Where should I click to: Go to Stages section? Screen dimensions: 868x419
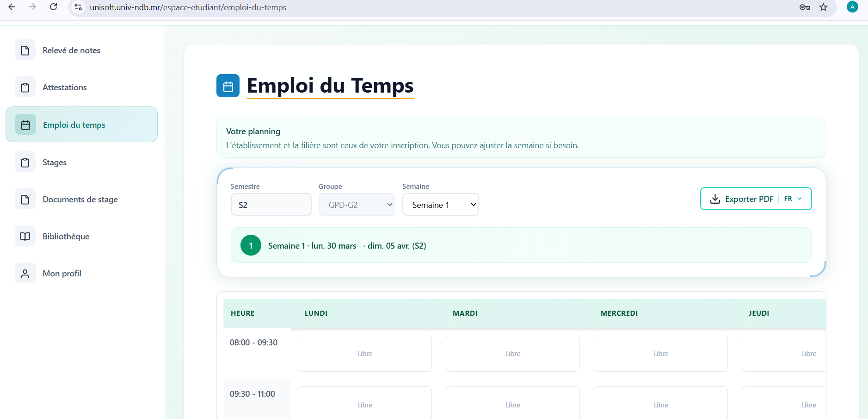point(81,162)
